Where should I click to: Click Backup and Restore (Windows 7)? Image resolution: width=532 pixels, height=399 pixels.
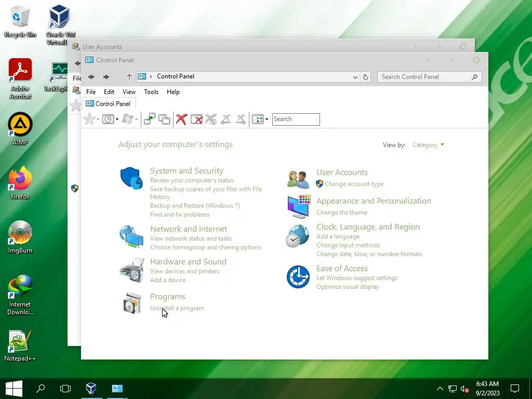195,206
